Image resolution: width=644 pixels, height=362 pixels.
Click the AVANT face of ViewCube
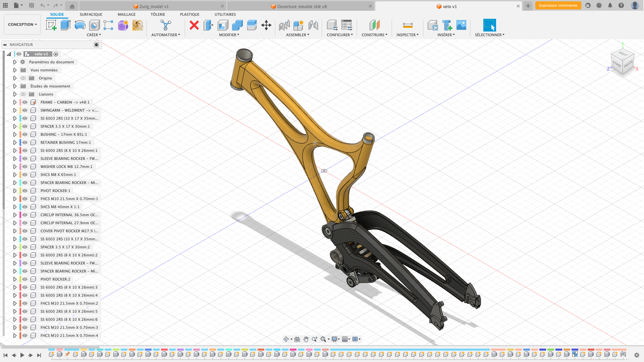[x=616, y=64]
